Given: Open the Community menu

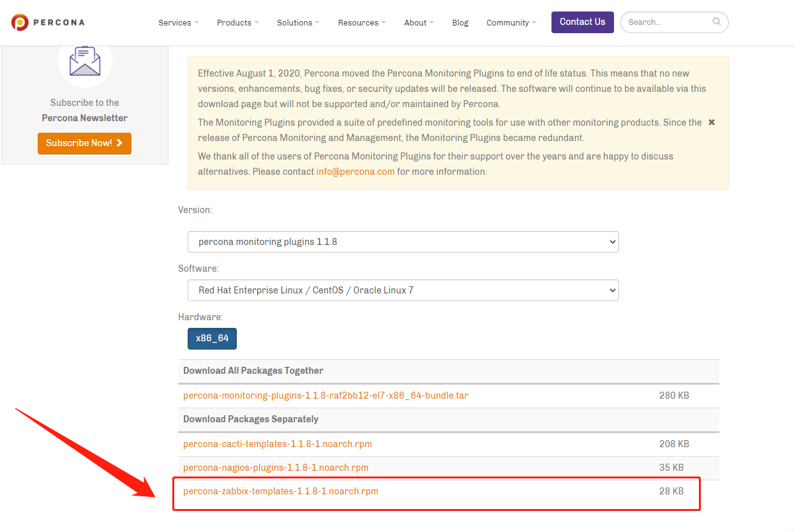Looking at the screenshot, I should pos(511,22).
